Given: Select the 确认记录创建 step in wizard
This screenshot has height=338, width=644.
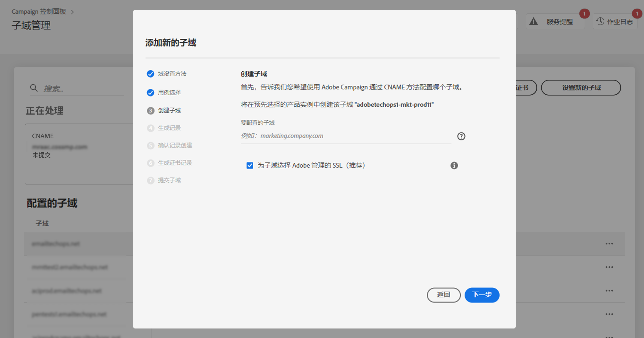Looking at the screenshot, I should tap(175, 145).
